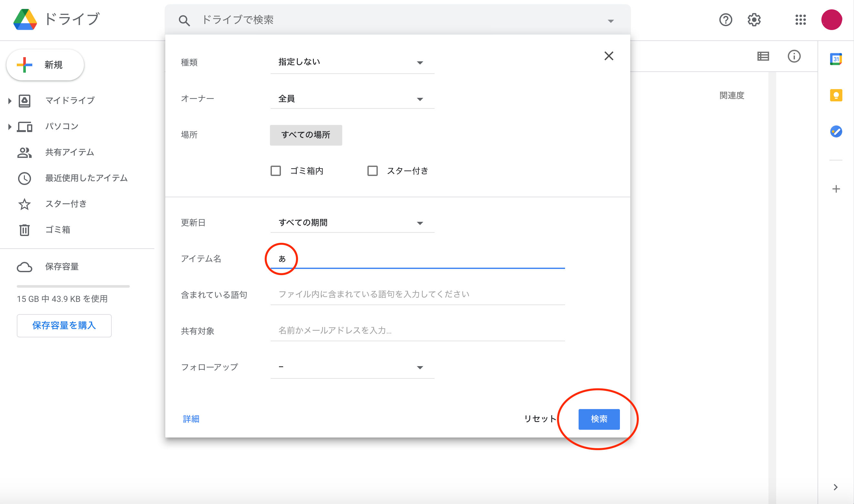Viewport: 854px width, 504px height.
Task: Open the オーナー dropdown showing 全員
Action: [352, 98]
